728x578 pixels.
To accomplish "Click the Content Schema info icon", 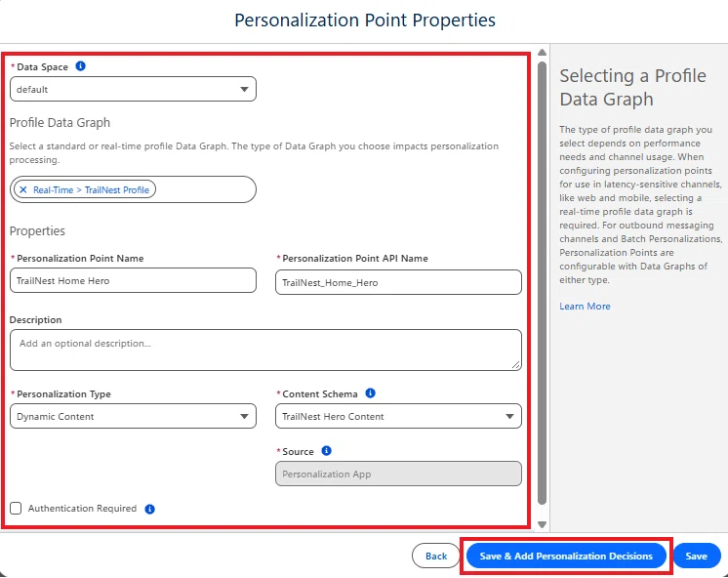I will [x=370, y=393].
